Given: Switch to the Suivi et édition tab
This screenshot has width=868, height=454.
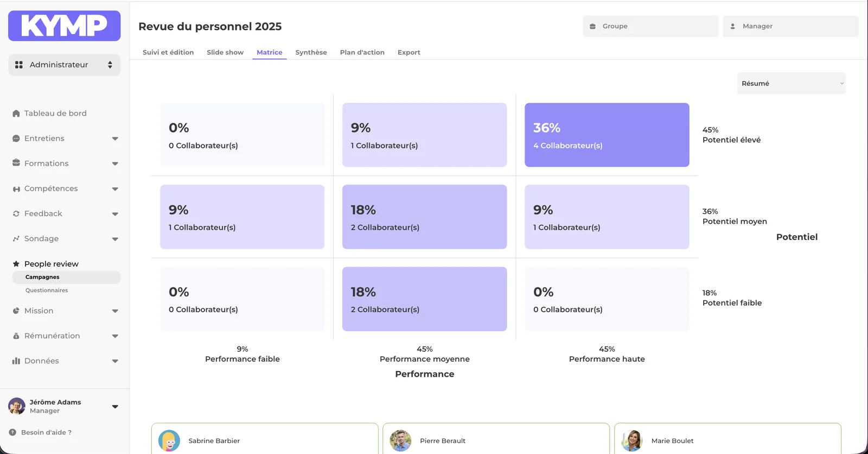Looking at the screenshot, I should click(x=168, y=52).
